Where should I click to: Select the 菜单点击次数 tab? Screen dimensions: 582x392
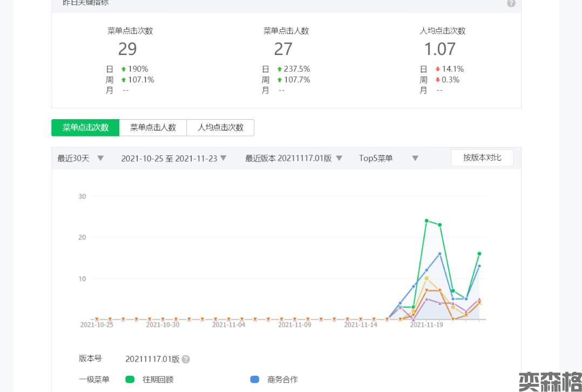click(x=85, y=128)
